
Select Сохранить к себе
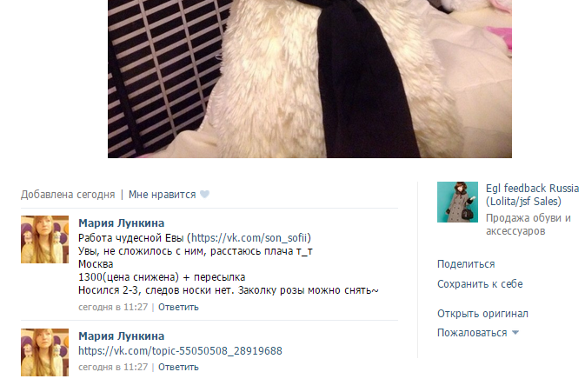coord(480,284)
